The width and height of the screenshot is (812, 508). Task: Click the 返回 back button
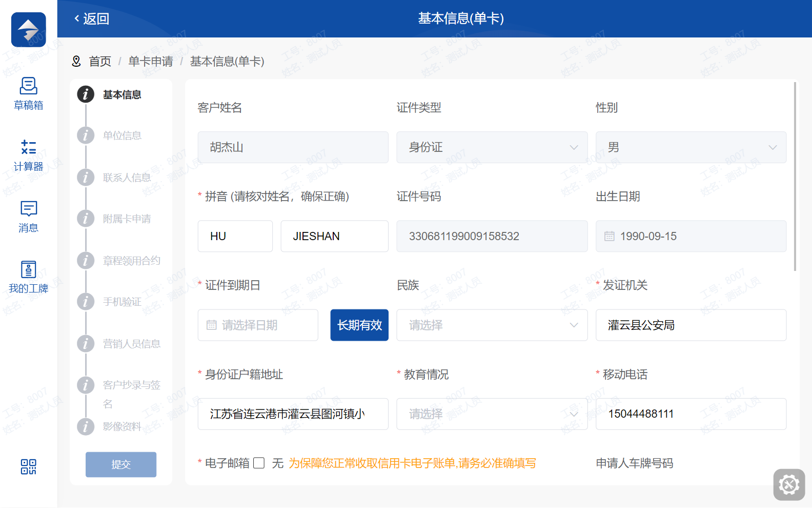92,19
